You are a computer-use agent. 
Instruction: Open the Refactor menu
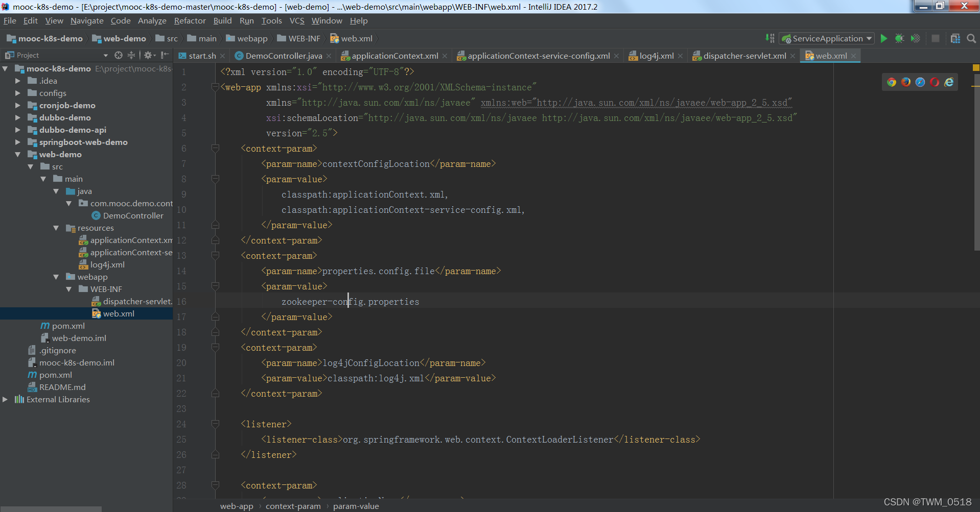click(190, 21)
